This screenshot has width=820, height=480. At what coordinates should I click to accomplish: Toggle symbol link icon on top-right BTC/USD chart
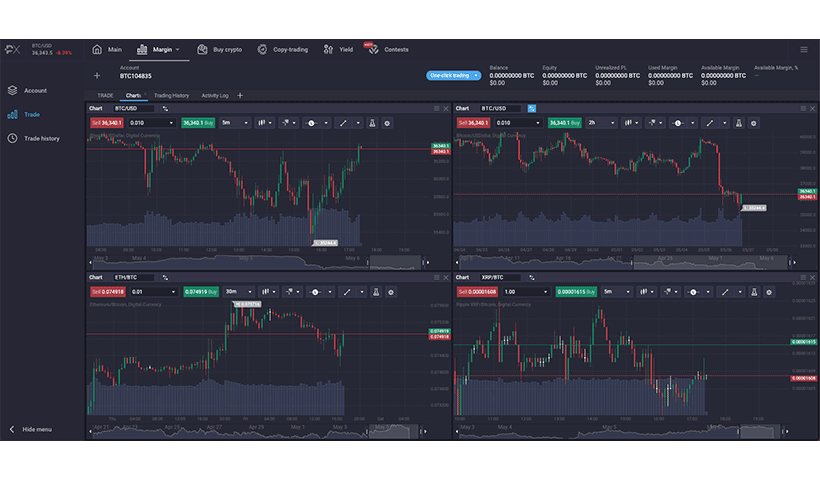tap(532, 108)
